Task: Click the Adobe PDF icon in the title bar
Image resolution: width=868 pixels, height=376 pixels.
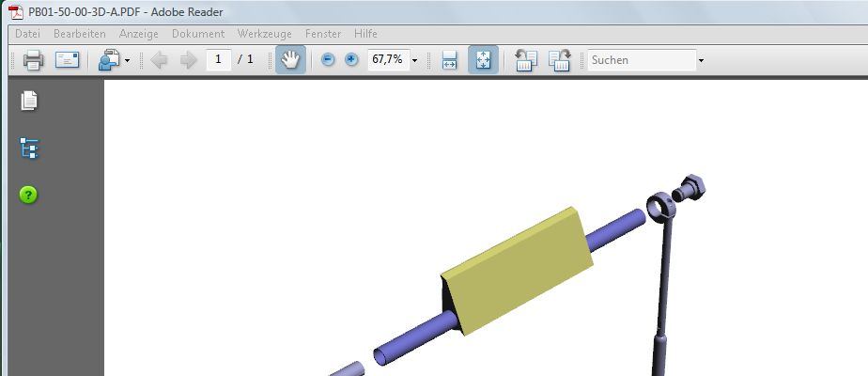Action: click(16, 11)
